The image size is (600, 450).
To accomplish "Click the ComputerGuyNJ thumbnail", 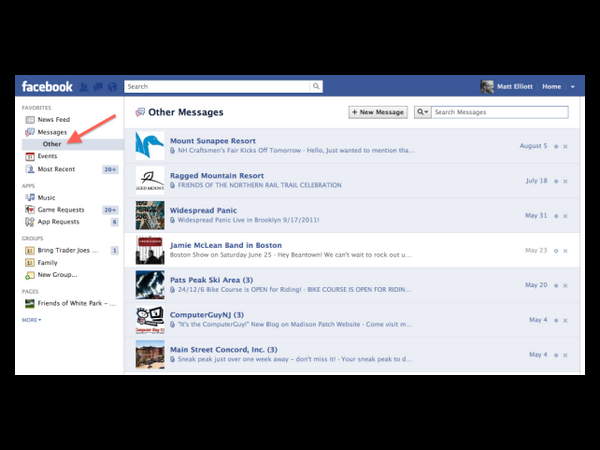I will [x=150, y=320].
